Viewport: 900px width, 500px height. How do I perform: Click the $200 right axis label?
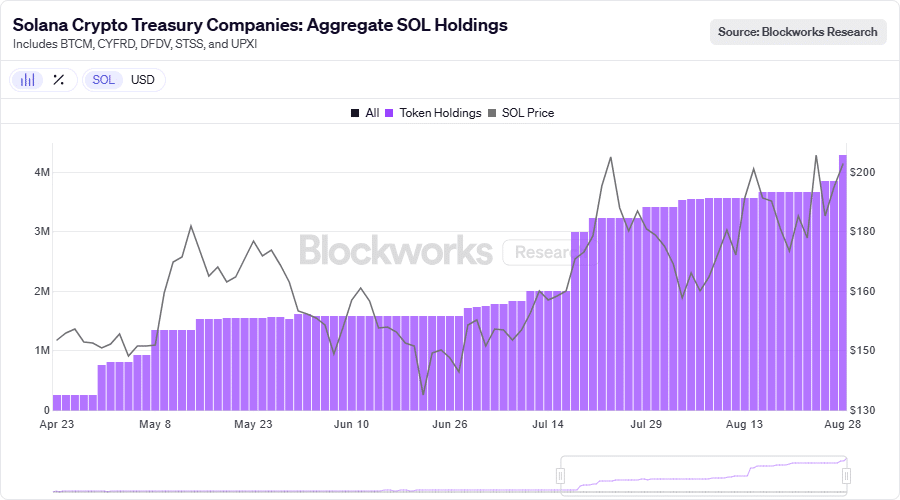pos(862,172)
